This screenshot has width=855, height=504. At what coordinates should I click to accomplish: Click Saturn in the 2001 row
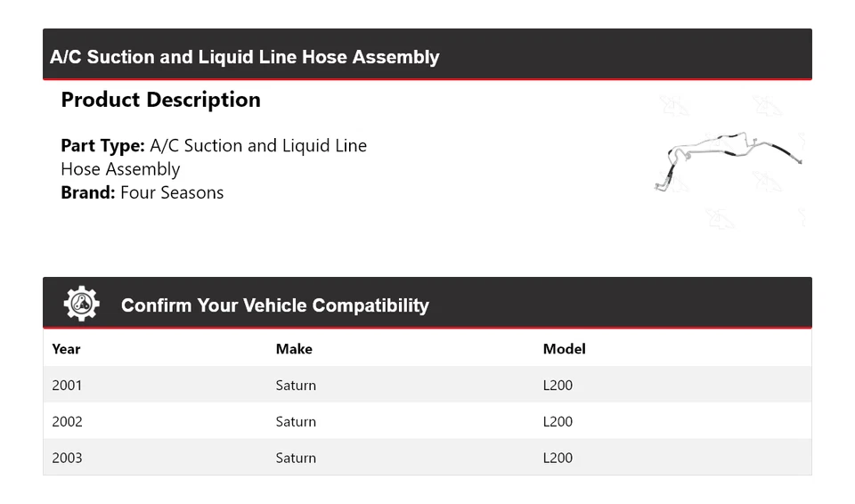(296, 386)
